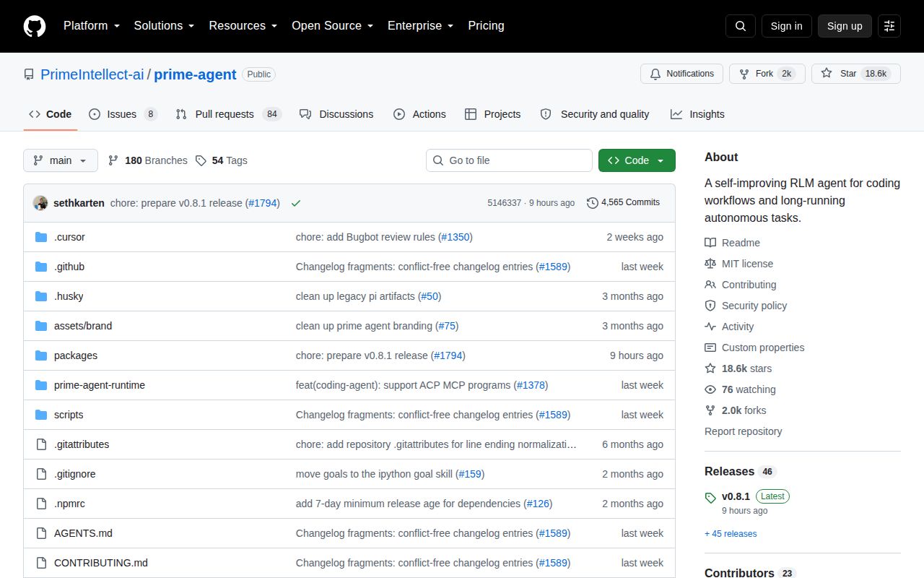Click the history clock icon beside 4,565 Commits
This screenshot has width=924, height=578.
pos(593,203)
